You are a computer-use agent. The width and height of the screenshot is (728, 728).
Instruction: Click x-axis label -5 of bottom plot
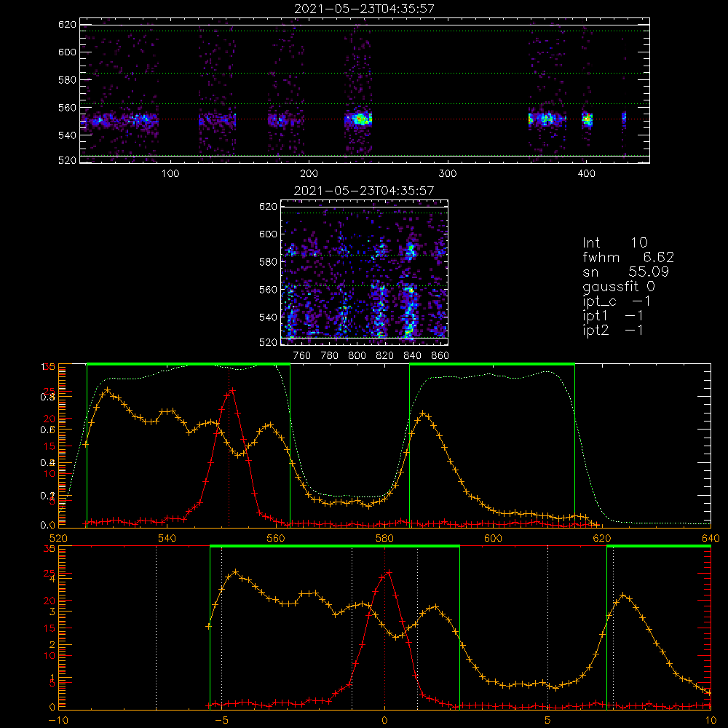[221, 721]
